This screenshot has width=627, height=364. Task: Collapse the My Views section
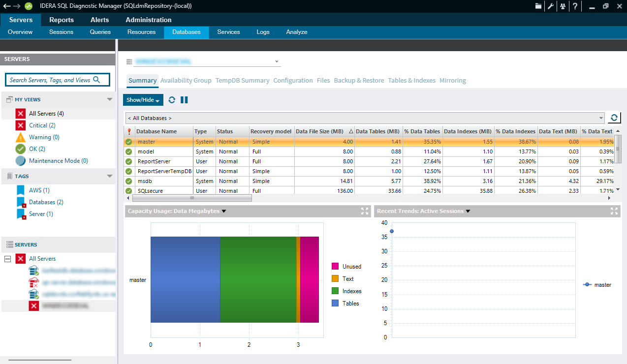110,99
